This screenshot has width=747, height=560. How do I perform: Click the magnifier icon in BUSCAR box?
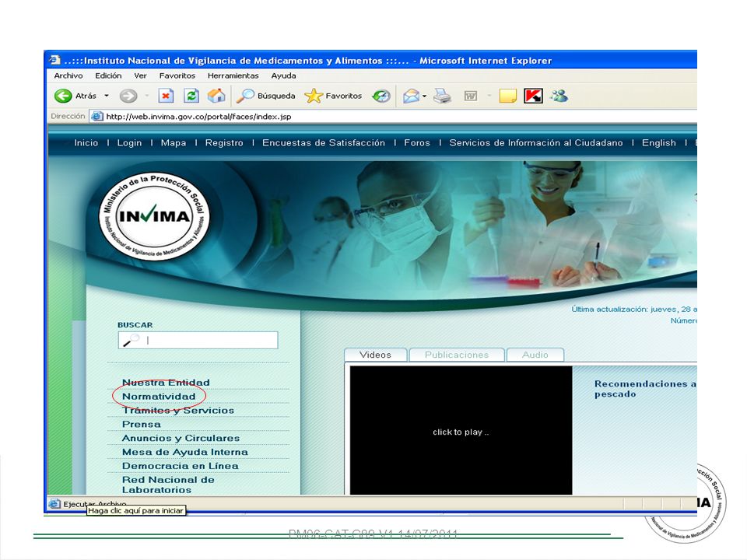click(x=131, y=340)
